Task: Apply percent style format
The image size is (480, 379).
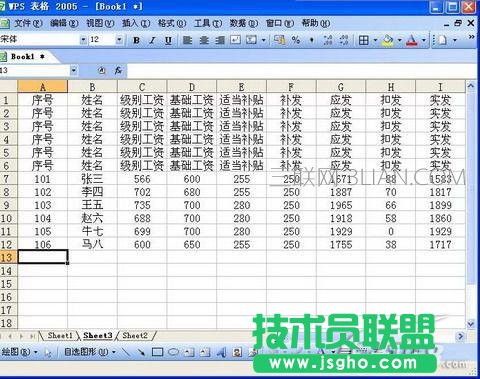Action: (295, 40)
